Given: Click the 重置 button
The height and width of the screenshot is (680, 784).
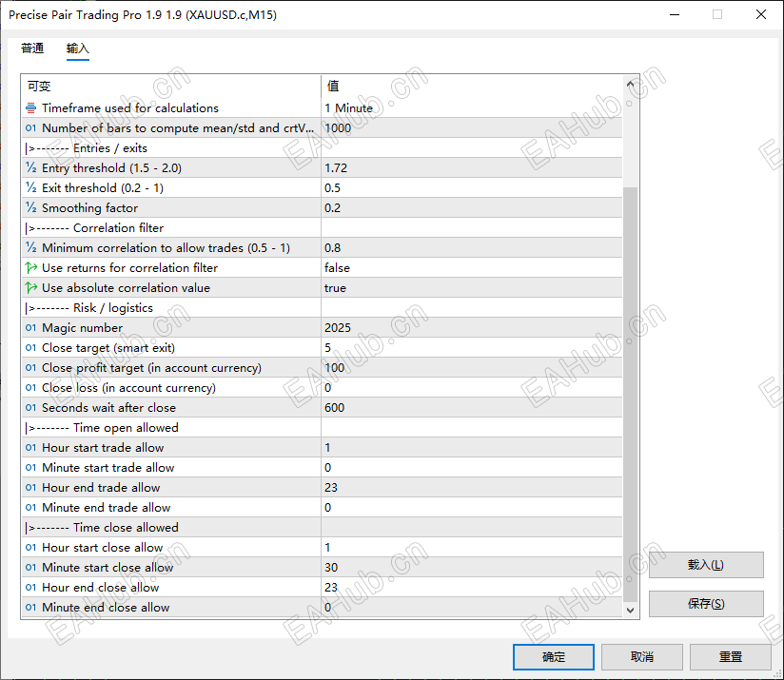Looking at the screenshot, I should click(731, 656).
